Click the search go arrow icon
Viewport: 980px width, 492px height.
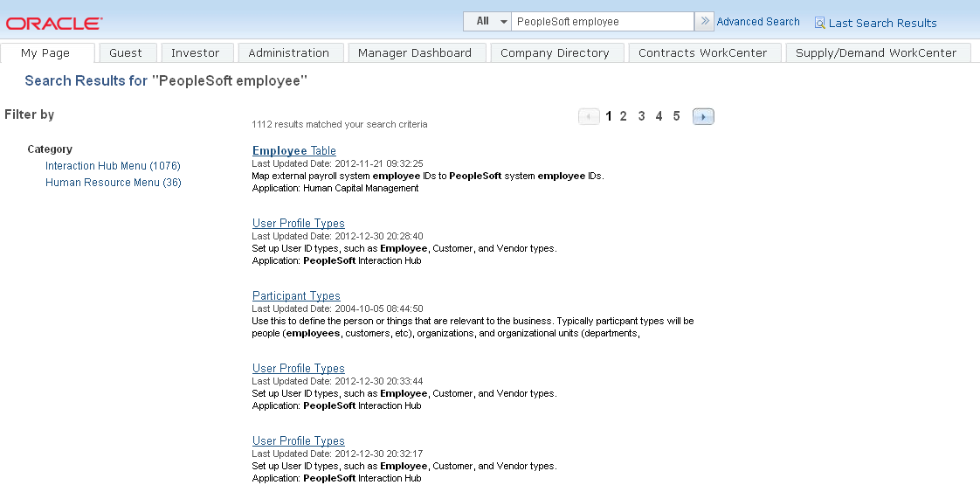[704, 21]
